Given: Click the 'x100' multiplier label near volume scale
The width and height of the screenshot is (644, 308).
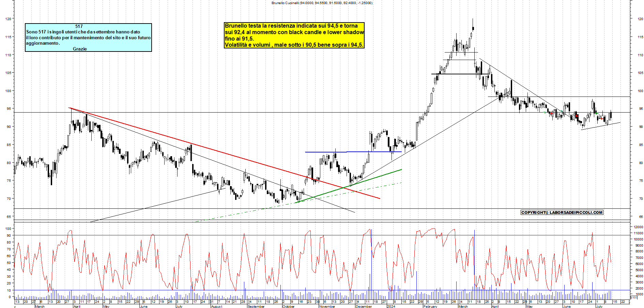Looking at the screenshot, I should click(x=634, y=298).
